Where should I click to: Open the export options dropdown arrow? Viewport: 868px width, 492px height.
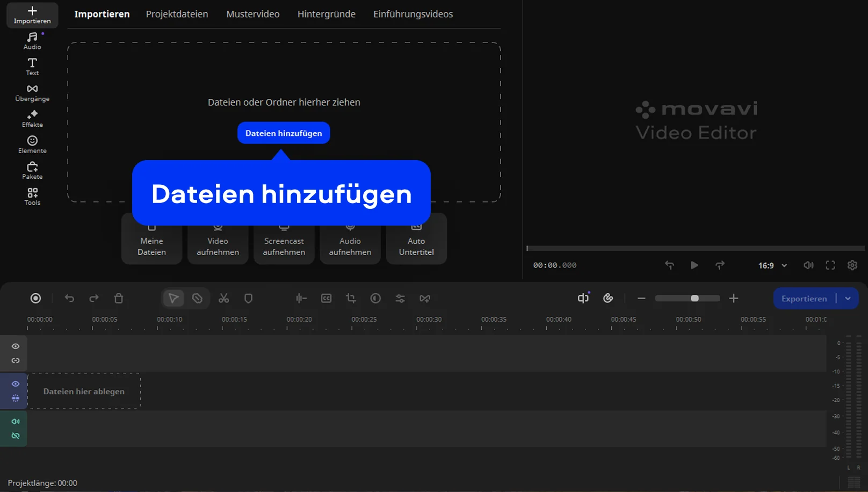(x=848, y=299)
